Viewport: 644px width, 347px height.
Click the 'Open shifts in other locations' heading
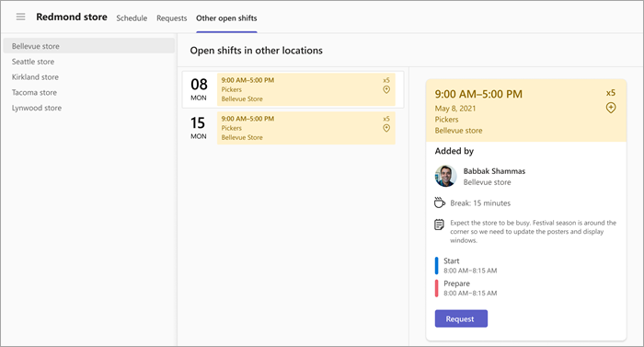[x=257, y=51]
